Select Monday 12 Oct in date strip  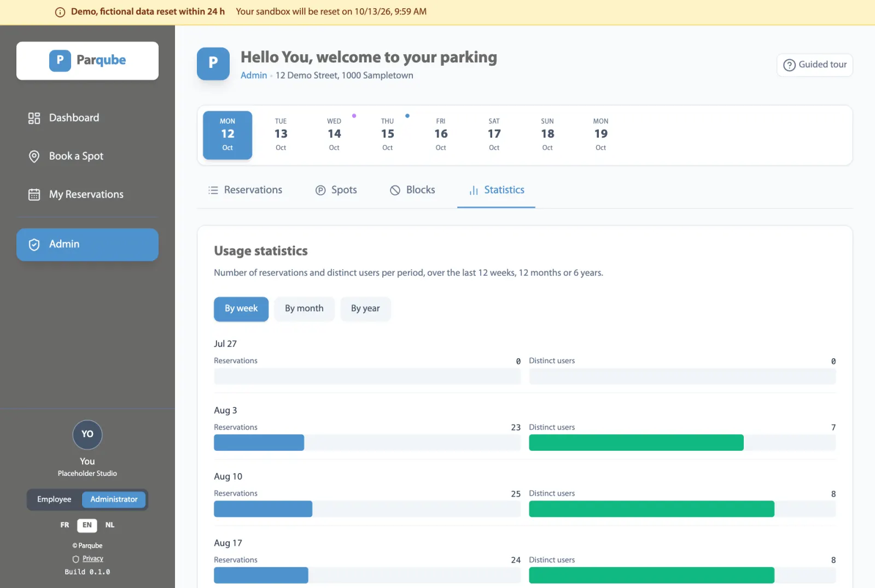pos(227,135)
